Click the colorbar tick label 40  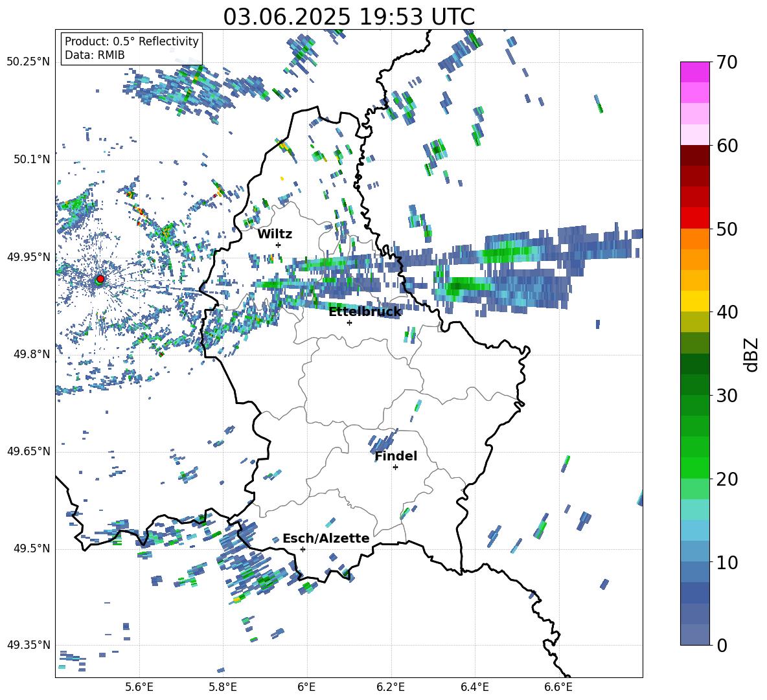point(727,312)
